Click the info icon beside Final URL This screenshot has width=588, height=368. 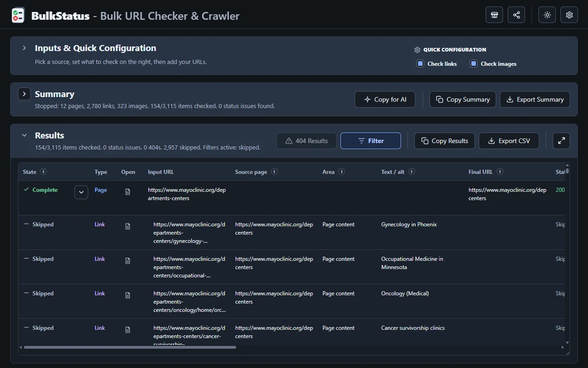pos(500,172)
